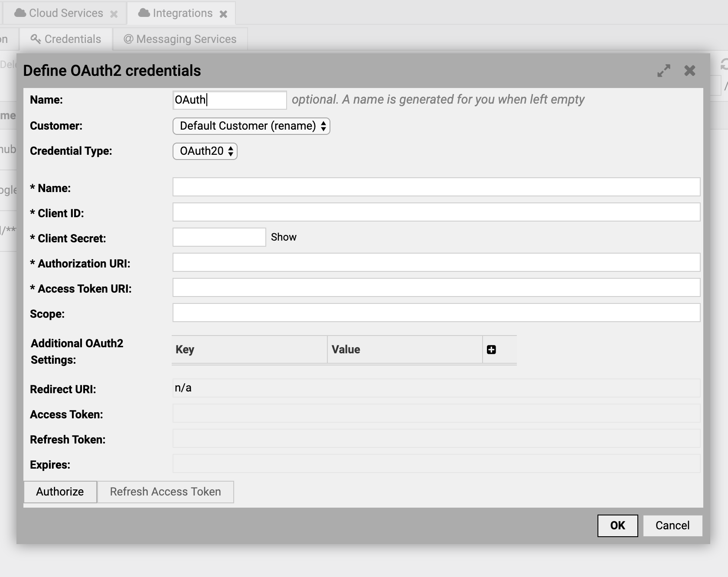Viewport: 728px width, 577px height.
Task: Click the cloud icon on Integrations tab
Action: [x=143, y=13]
